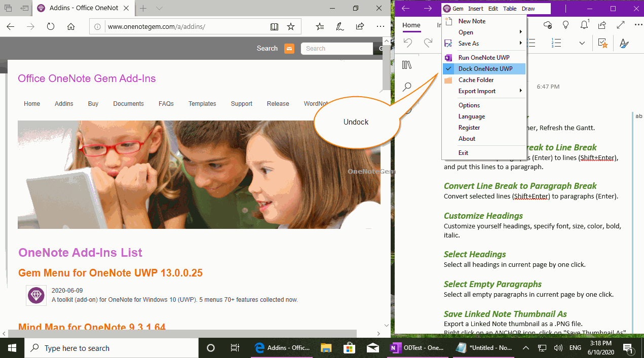Check OneNote sync status cloud icon

point(547,25)
